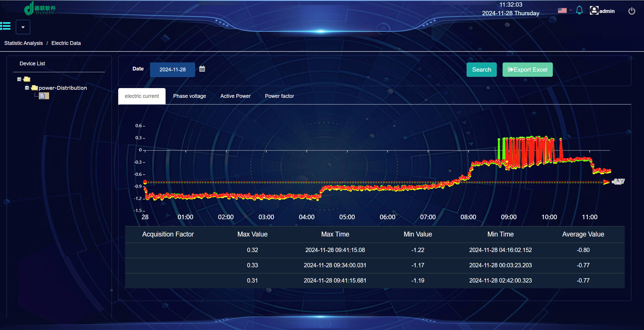
Task: Click the power logout icon
Action: click(631, 11)
